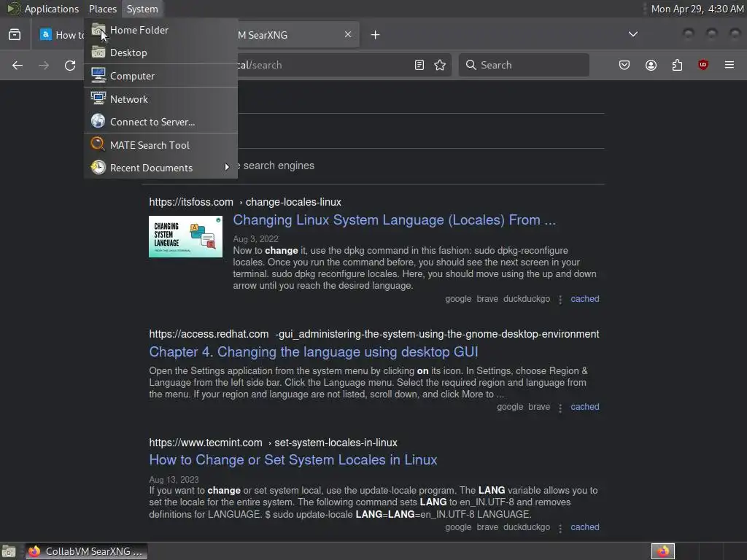
Task: Open the System menu
Action: coord(142,9)
